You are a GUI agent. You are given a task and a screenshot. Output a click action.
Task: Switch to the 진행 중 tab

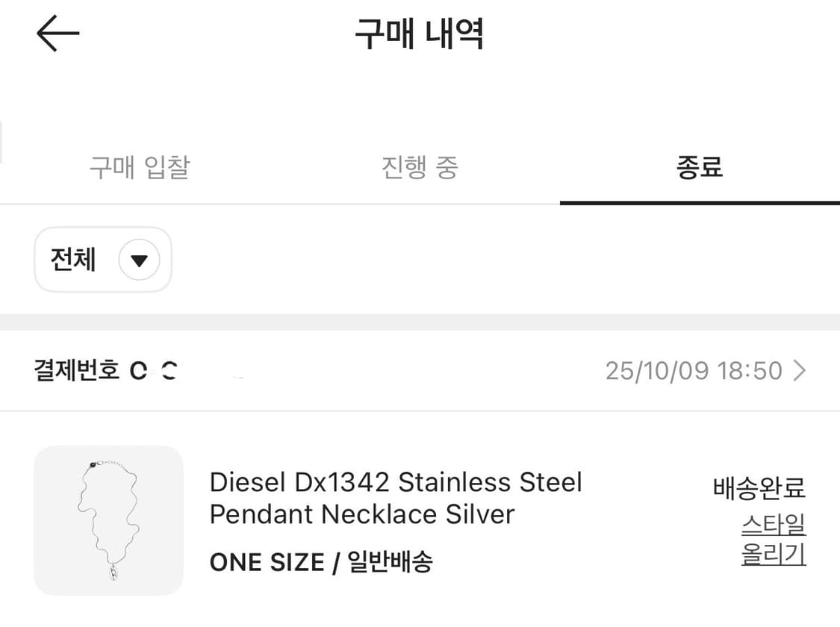(x=420, y=168)
